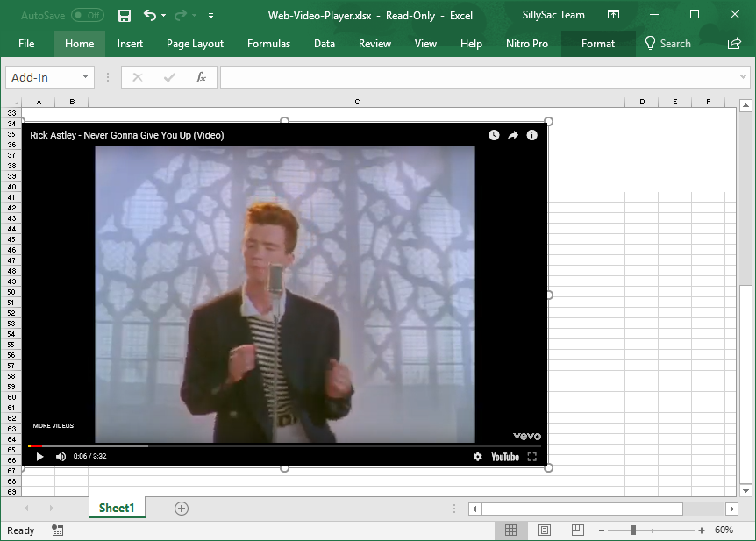Click the YouTube logo in the player

click(505, 457)
